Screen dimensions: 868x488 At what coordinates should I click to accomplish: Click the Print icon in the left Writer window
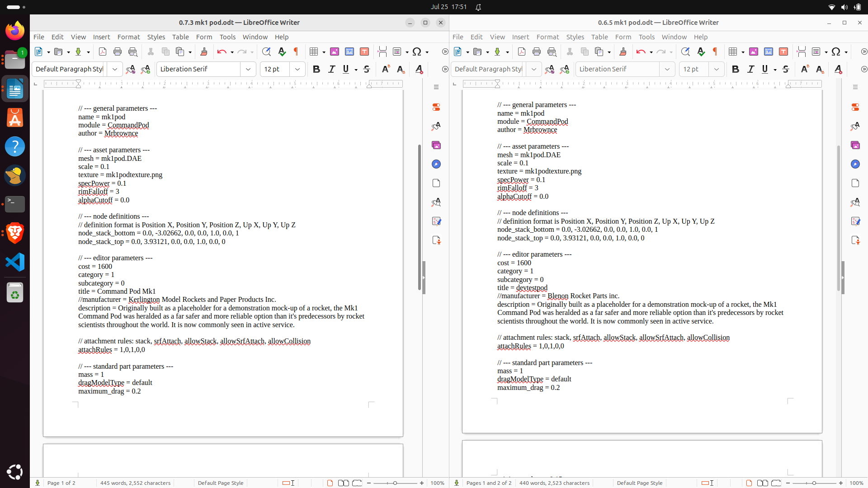click(x=118, y=52)
